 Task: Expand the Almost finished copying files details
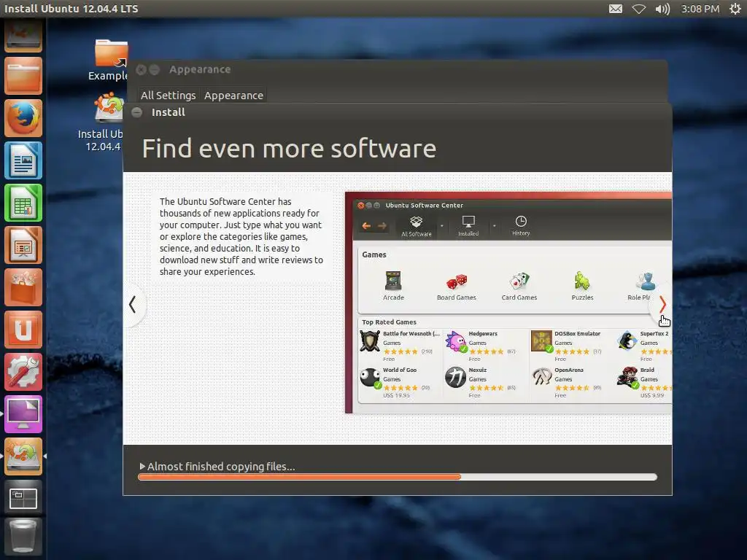click(x=142, y=467)
